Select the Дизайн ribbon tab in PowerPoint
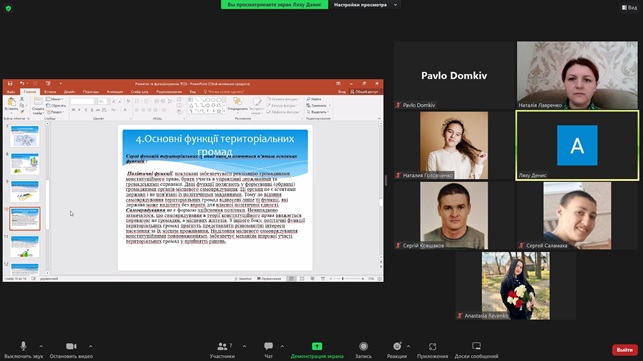 click(x=69, y=92)
